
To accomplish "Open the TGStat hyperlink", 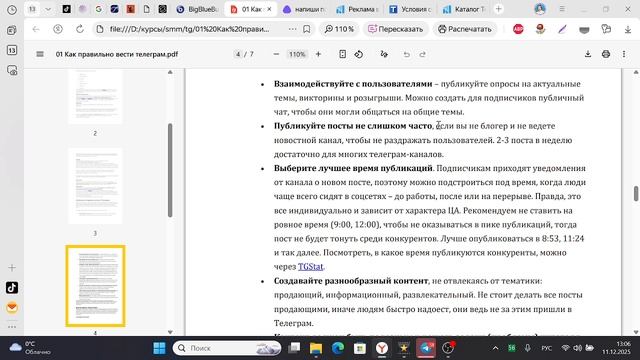I will [310, 267].
